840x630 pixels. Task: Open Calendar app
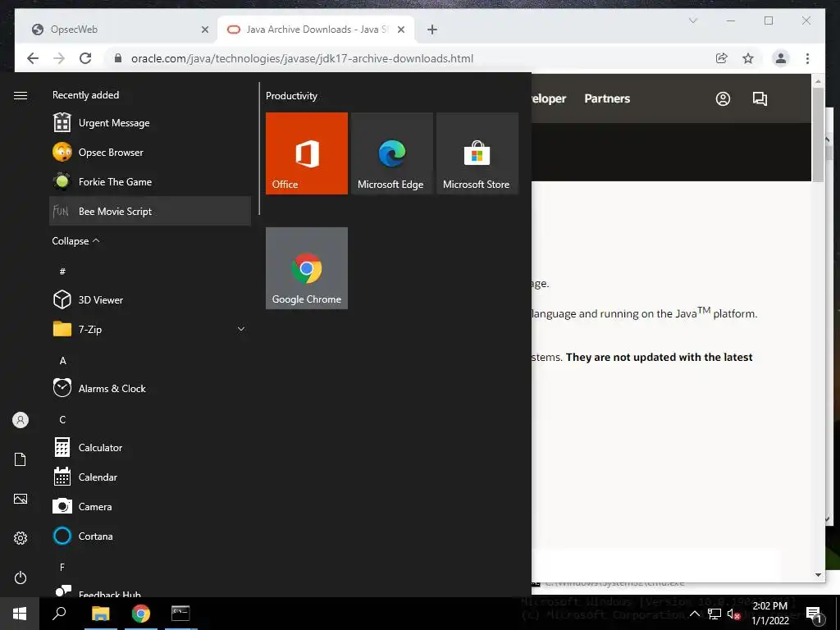[150, 477]
